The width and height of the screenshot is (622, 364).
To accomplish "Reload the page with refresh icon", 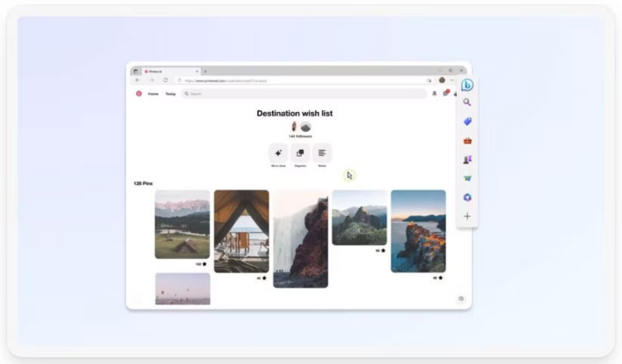I will pos(165,80).
